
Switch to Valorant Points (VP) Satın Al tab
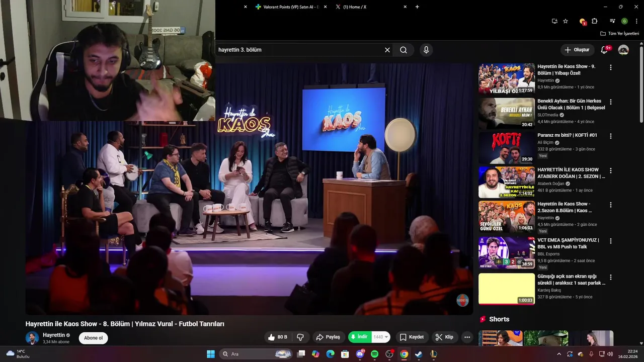click(x=291, y=7)
